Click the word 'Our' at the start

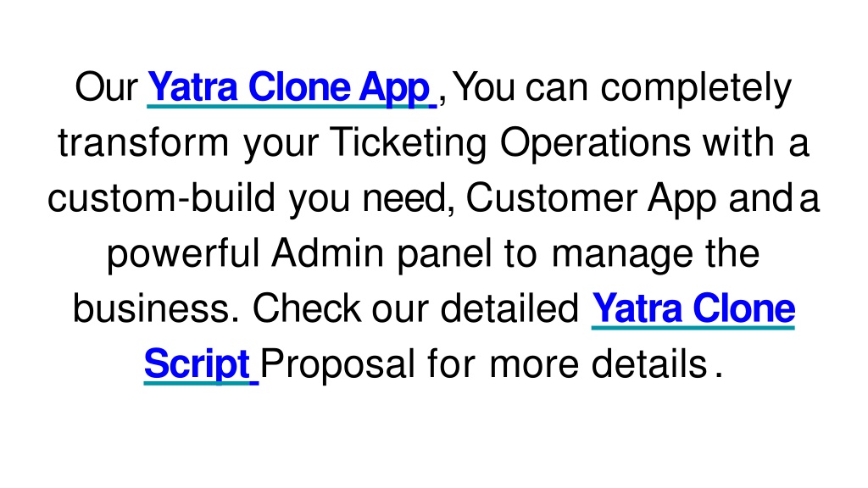pyautogui.click(x=106, y=87)
